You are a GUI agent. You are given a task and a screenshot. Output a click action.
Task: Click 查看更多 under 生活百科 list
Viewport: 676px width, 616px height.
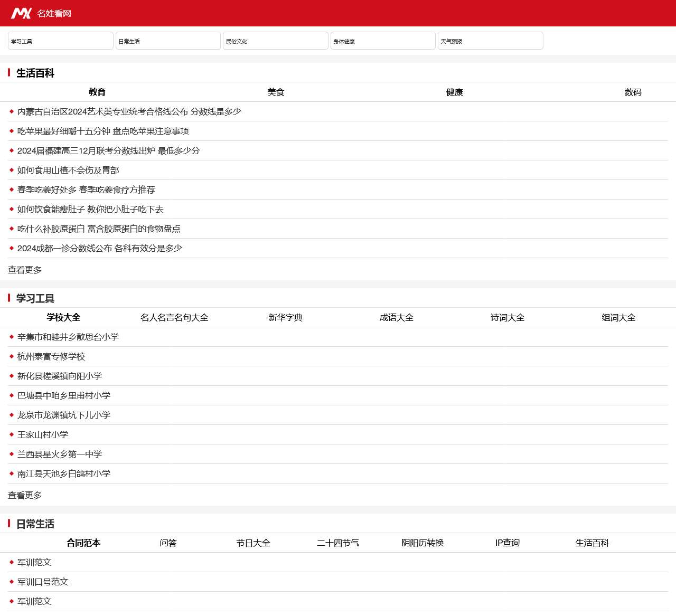(x=25, y=270)
